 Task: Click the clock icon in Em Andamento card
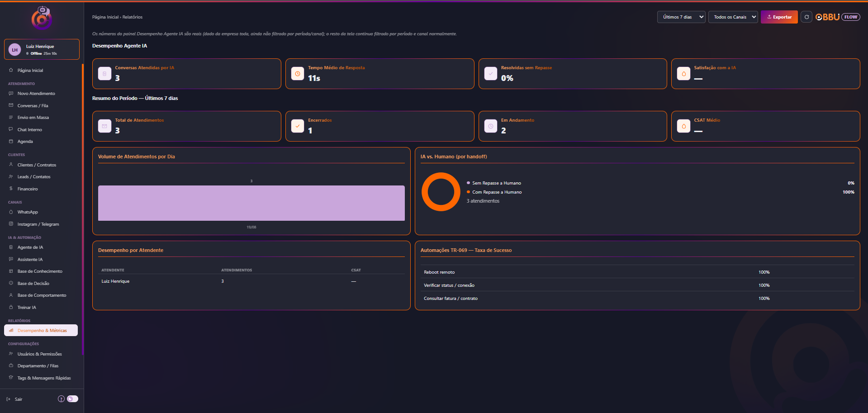[491, 126]
